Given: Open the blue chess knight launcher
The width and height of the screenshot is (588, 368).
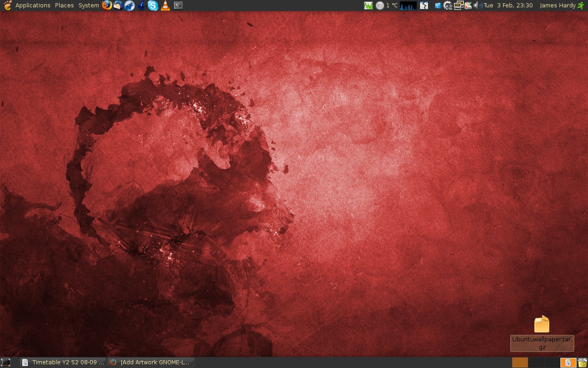Looking at the screenshot, I should click(x=141, y=6).
